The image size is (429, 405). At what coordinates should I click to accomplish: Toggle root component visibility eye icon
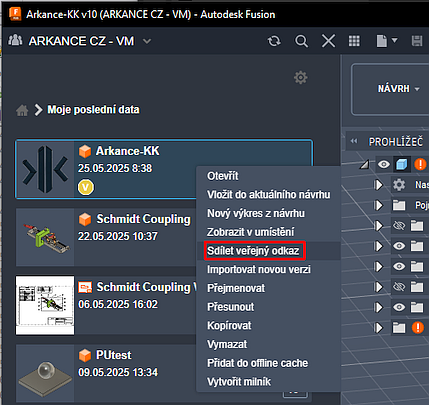384,164
